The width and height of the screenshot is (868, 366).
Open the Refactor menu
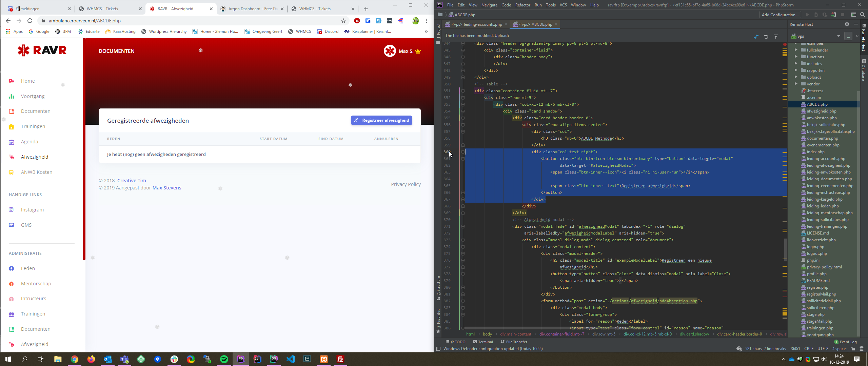coord(522,5)
